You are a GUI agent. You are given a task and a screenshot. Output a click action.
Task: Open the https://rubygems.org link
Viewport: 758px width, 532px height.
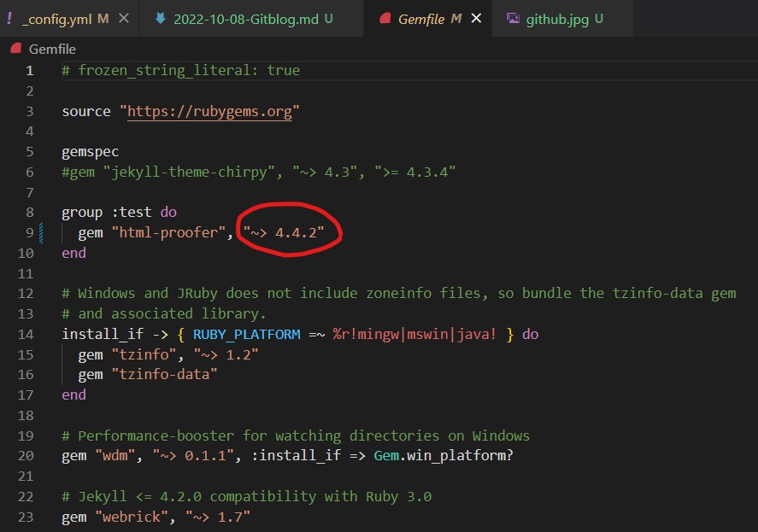pos(209,111)
